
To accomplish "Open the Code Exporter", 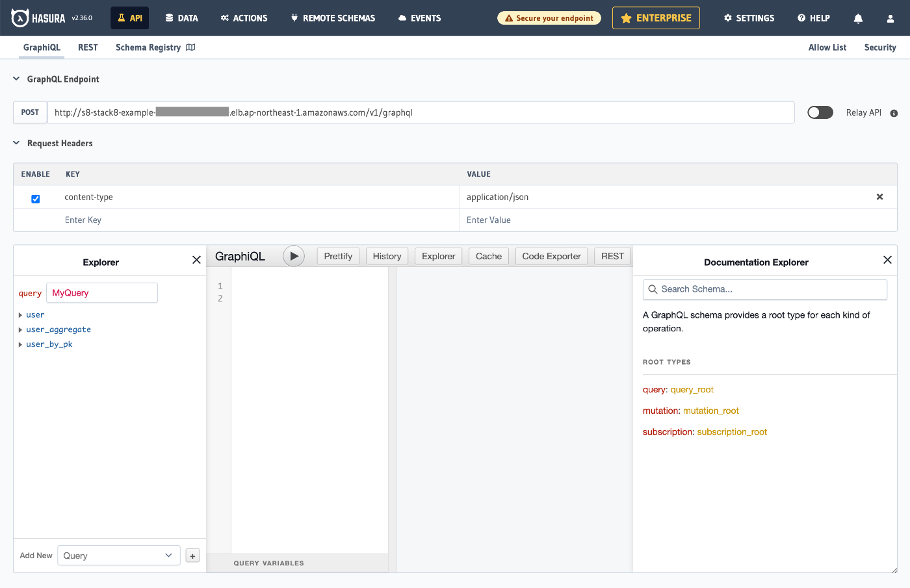I will [551, 256].
